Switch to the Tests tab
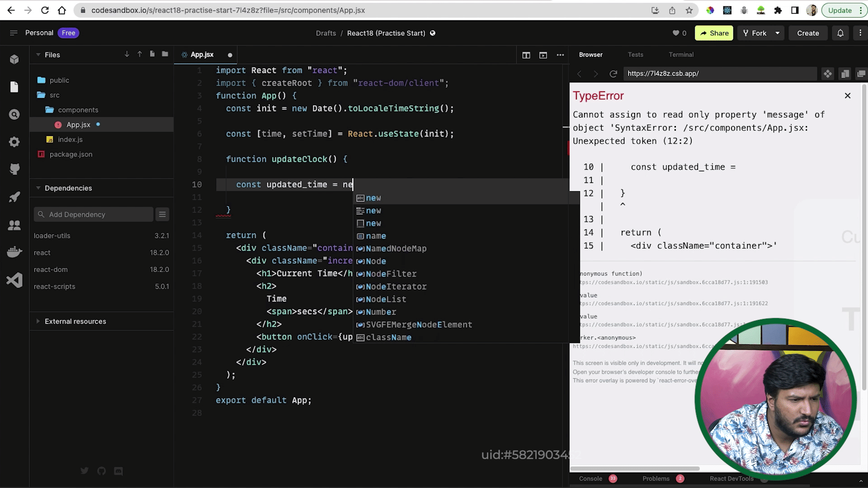 click(x=635, y=55)
